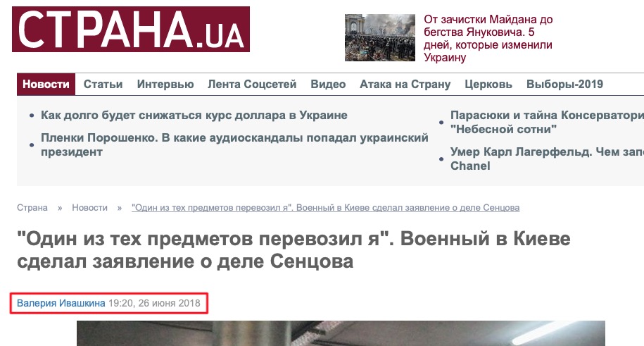Read the 'Умер Карл Лагерфельд' story
Image resolution: width=644 pixels, height=346 pixels.
[547, 159]
